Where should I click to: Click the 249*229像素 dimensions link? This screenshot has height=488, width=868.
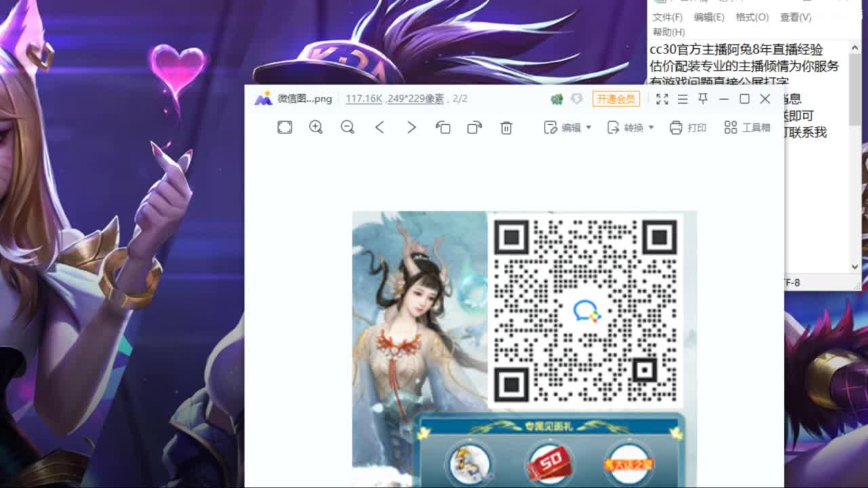pos(416,99)
